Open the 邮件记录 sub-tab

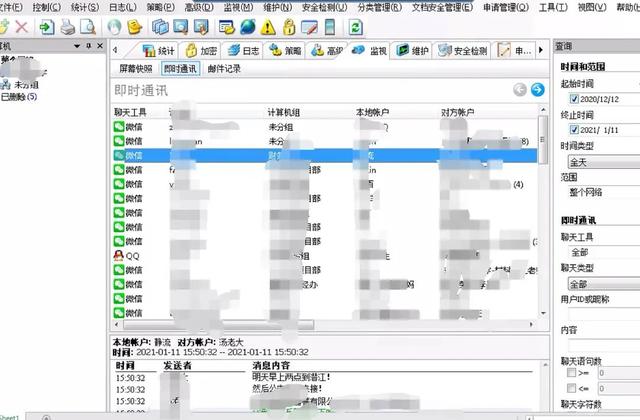(224, 69)
